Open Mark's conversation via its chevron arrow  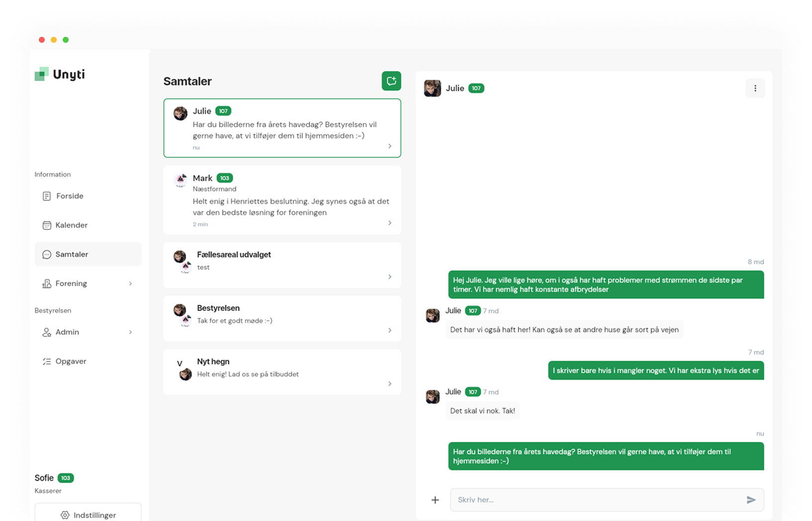[390, 223]
